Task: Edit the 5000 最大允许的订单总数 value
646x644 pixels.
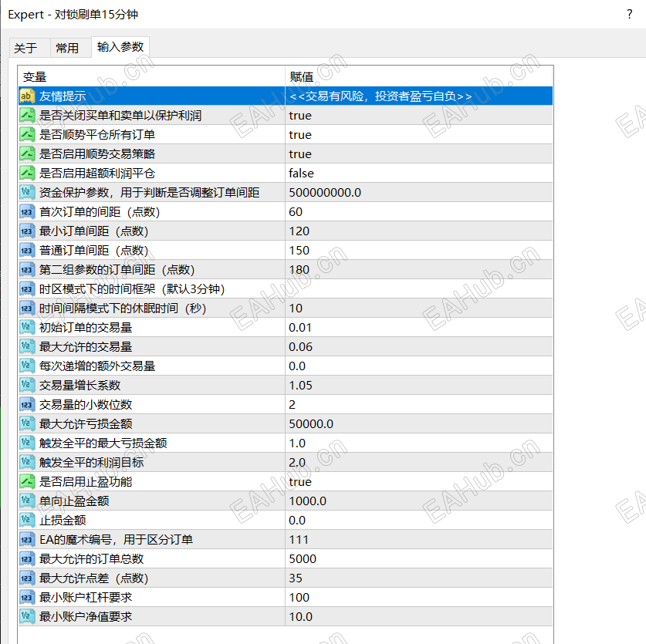Action: click(x=419, y=558)
